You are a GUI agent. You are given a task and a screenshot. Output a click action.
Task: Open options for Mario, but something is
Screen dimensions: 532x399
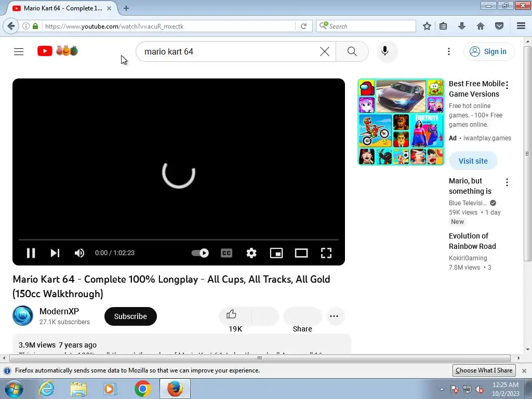click(x=507, y=182)
